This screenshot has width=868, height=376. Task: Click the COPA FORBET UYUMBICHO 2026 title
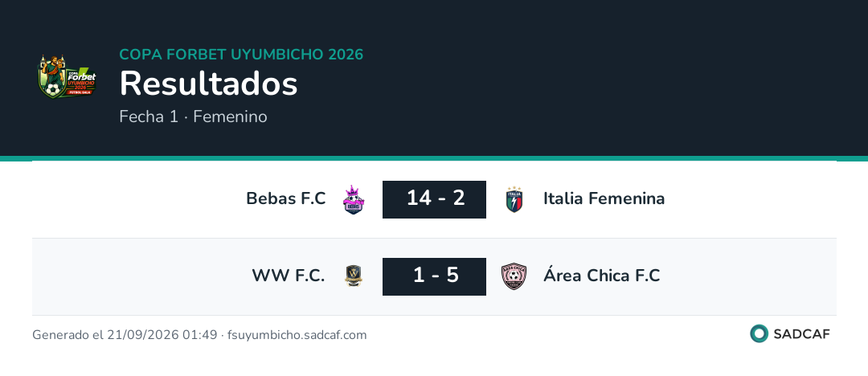coord(241,55)
